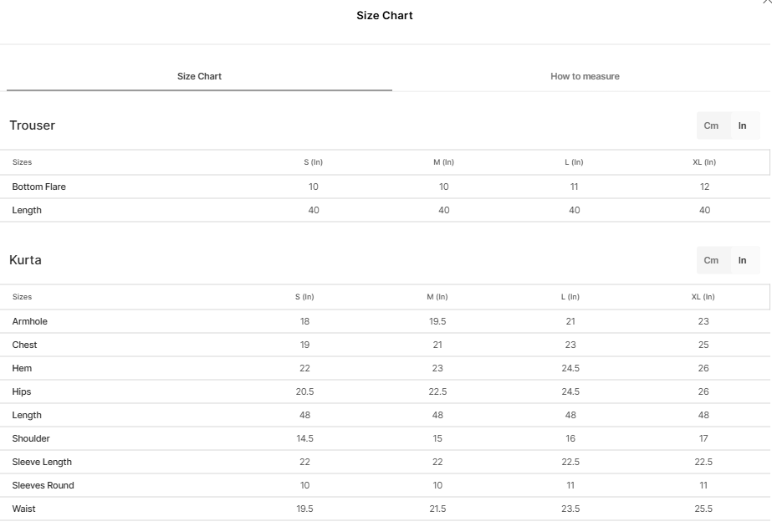Click the Chest row label
The width and height of the screenshot is (772, 532).
(24, 345)
